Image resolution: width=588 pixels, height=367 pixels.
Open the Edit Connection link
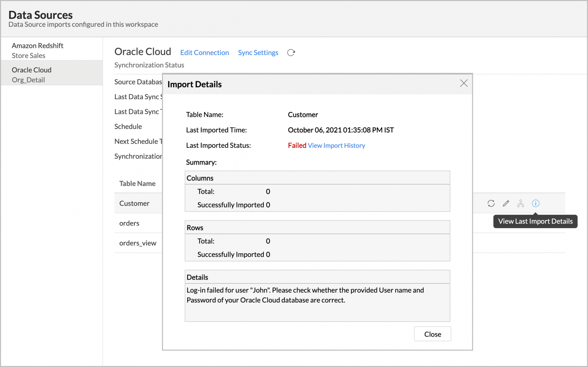pos(204,53)
